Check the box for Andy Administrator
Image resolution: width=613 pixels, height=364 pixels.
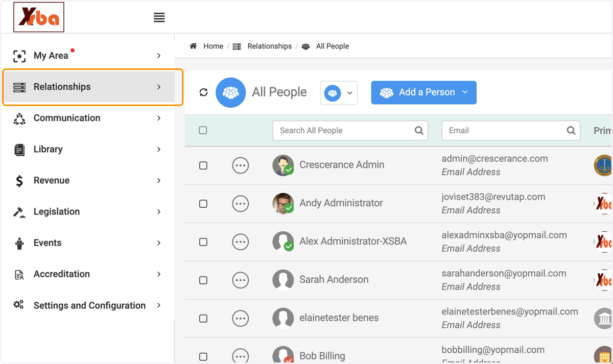(x=203, y=204)
